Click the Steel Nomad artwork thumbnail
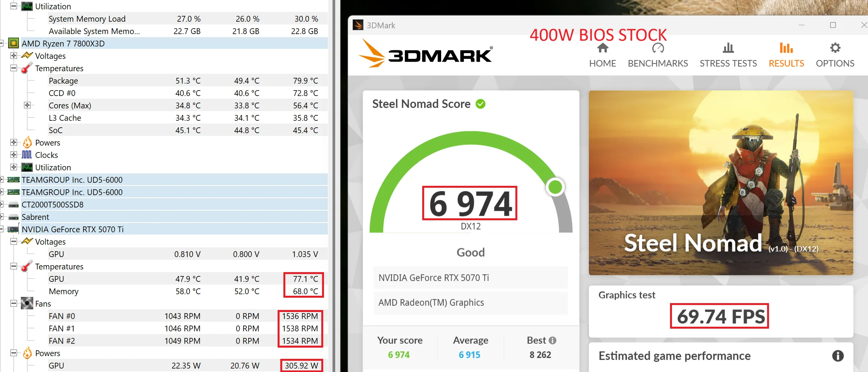The height and width of the screenshot is (372, 868). coord(721,183)
